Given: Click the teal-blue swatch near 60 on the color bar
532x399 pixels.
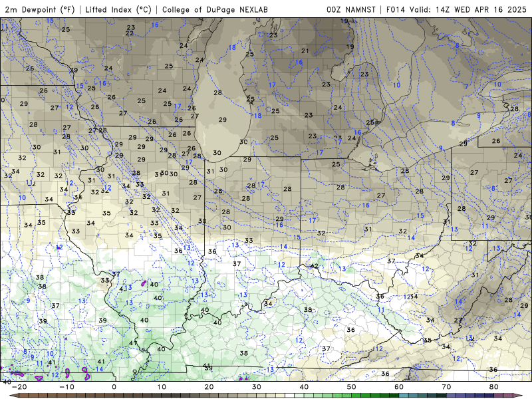Looking at the screenshot, I should [404, 395].
